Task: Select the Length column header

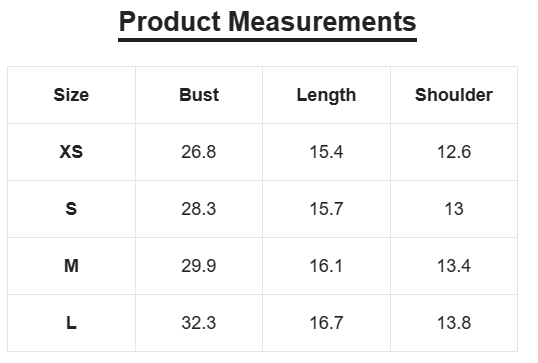Action: click(326, 95)
